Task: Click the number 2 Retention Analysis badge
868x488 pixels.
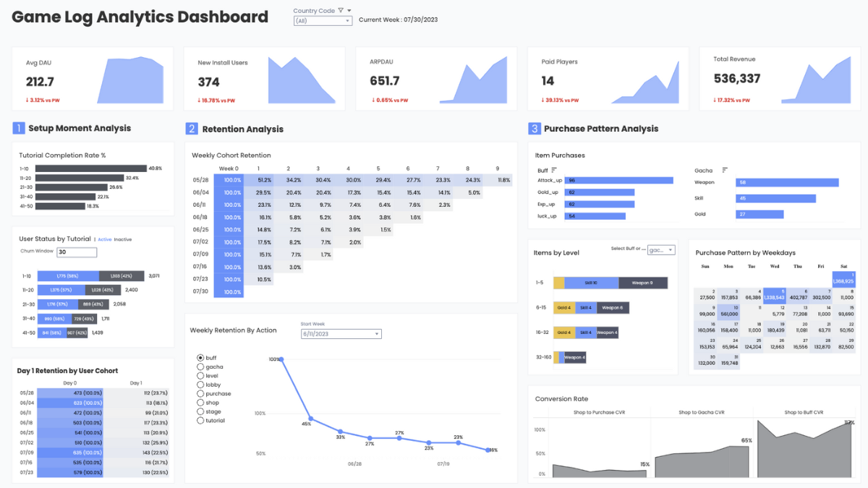Action: 192,129
